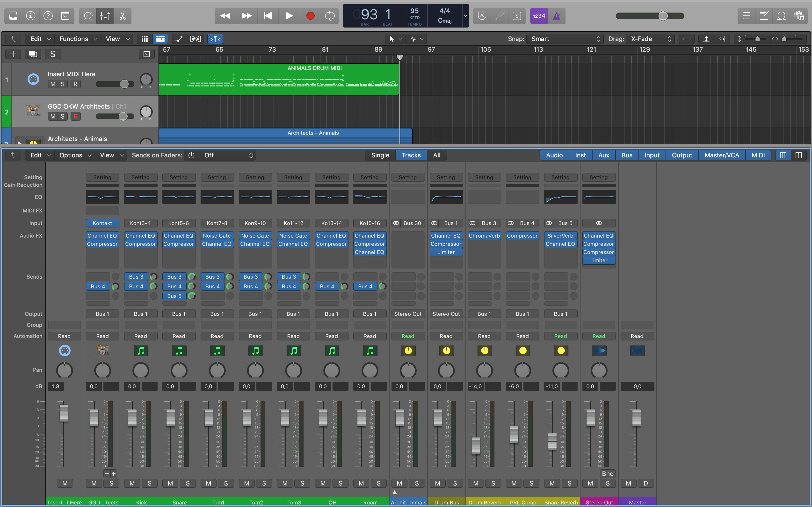This screenshot has width=812, height=507.
Task: Open Sends on Faders Off dropdown
Action: pyautogui.click(x=228, y=155)
